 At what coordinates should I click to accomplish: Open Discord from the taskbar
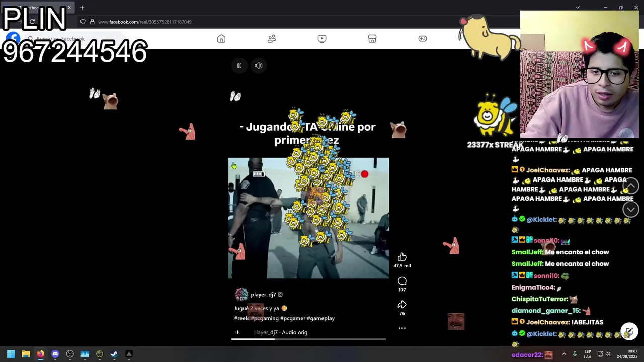(55, 354)
